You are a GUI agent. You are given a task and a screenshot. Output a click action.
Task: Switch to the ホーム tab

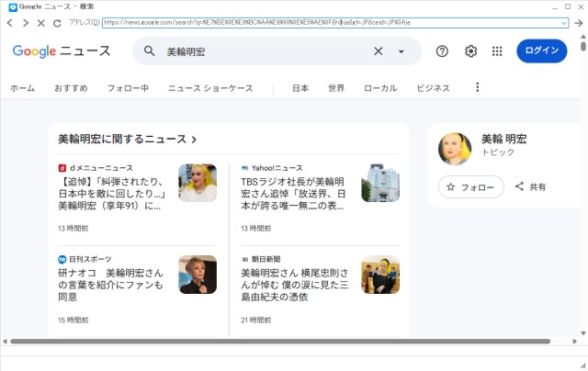pyautogui.click(x=22, y=88)
